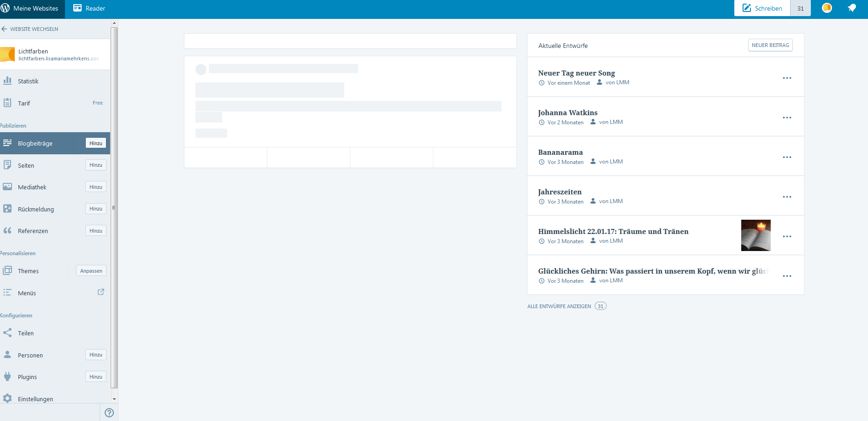868x421 pixels.
Task: Open options for Glückliches Gehirn draft
Action: click(787, 276)
